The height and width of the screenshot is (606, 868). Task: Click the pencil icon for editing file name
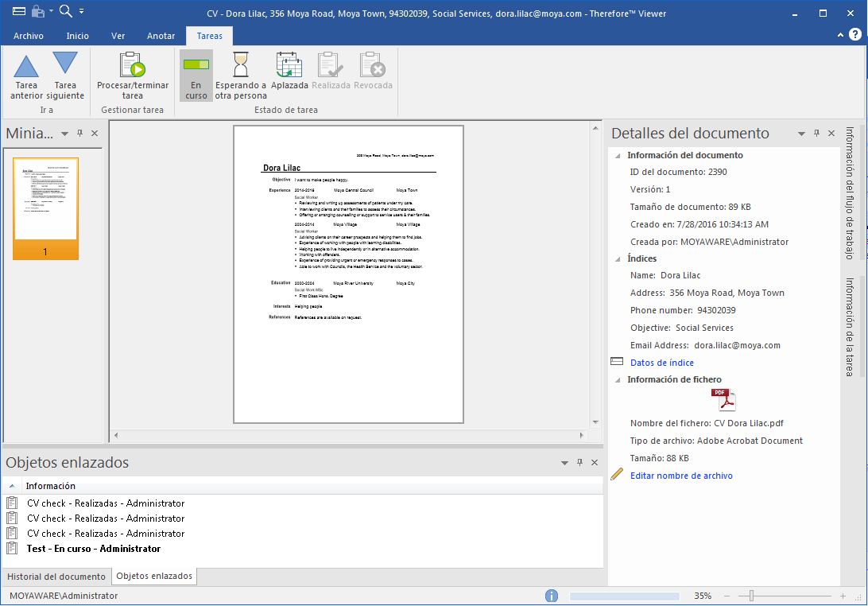tap(617, 474)
